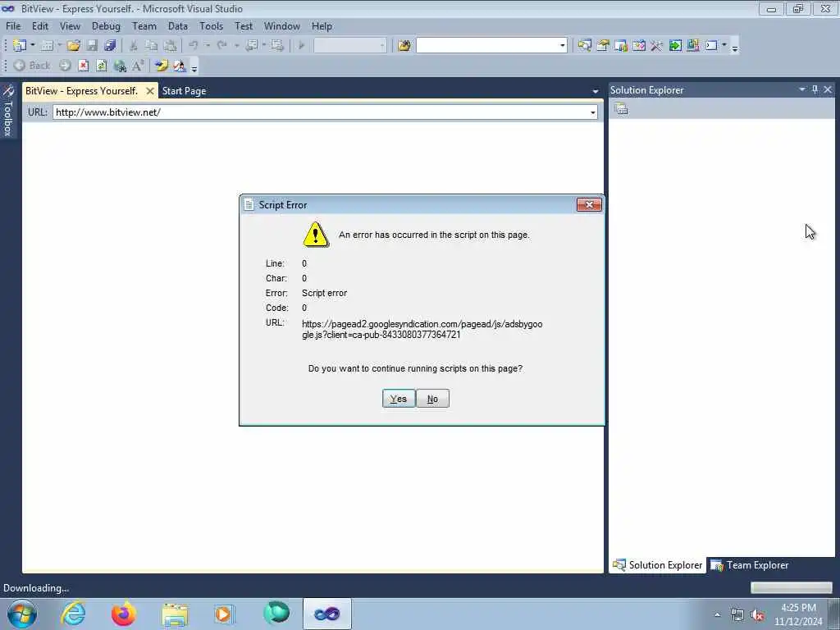Click the web browser Forward arrow icon
Image resolution: width=840 pixels, height=630 pixels.
65,66
